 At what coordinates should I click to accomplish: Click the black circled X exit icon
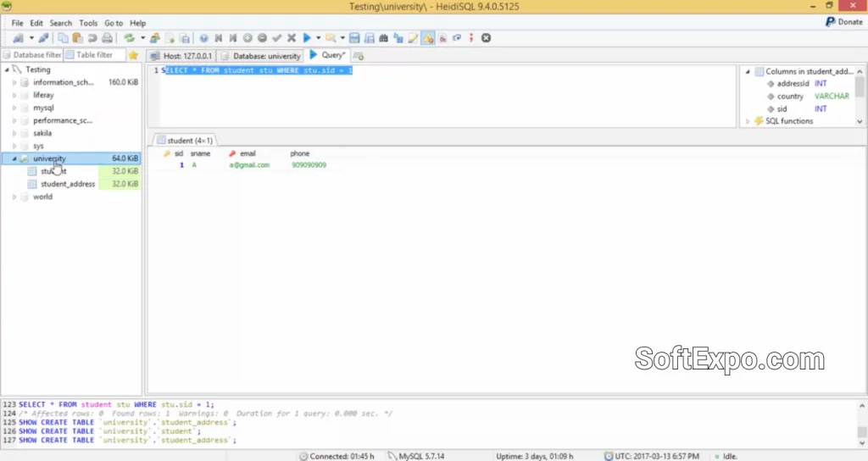pos(486,38)
